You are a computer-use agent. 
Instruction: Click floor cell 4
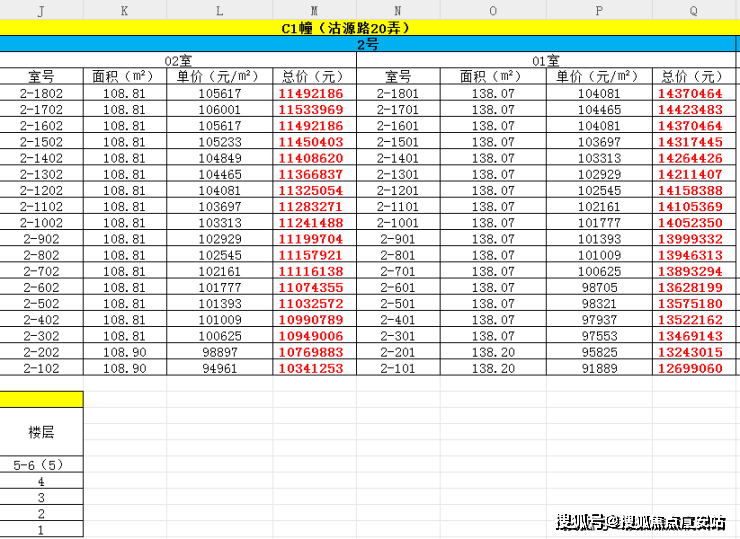[x=42, y=481]
